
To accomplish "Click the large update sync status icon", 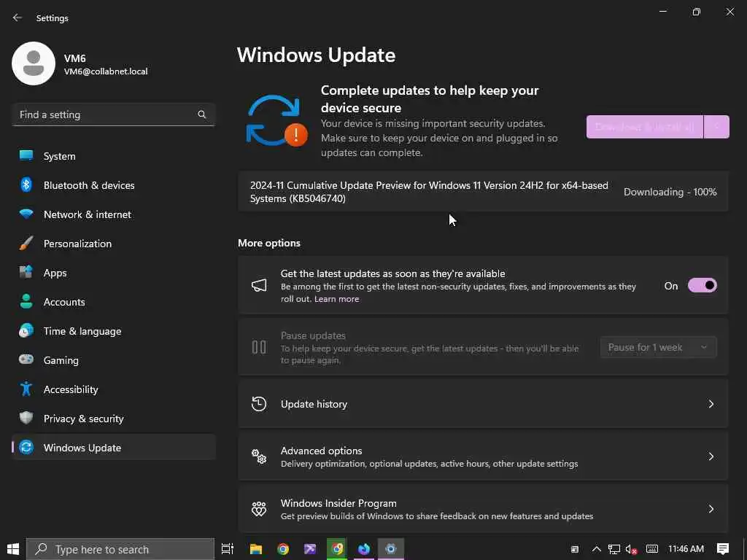I will [x=276, y=121].
